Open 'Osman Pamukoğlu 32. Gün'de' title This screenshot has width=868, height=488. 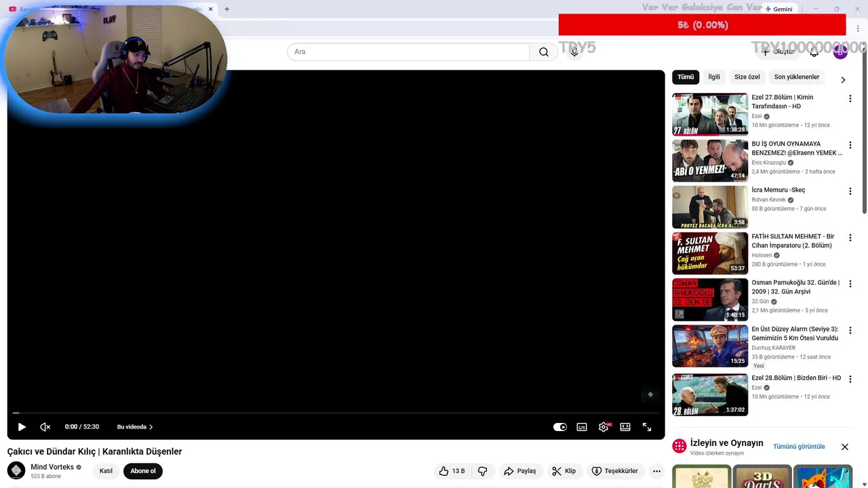coord(795,287)
